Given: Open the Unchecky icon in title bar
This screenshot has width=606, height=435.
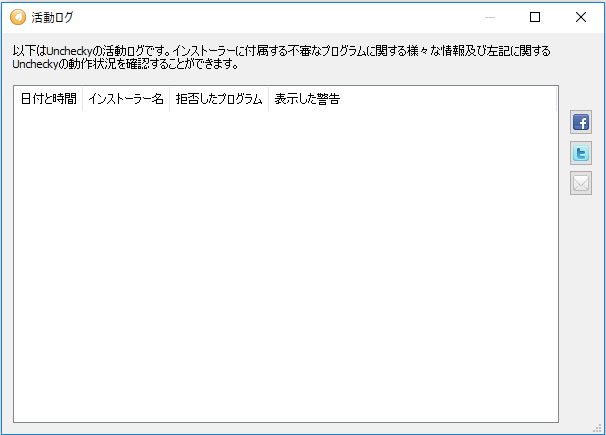Looking at the screenshot, I should (17, 17).
